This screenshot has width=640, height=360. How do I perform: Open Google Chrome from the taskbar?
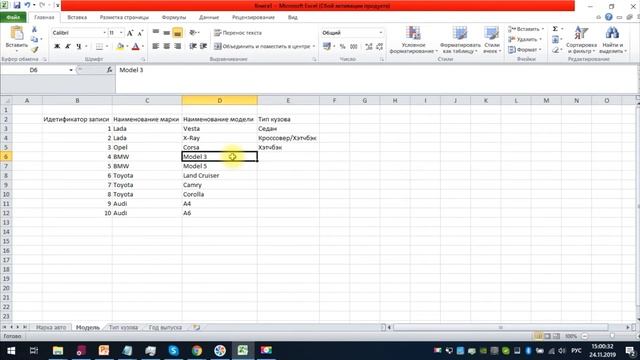pos(197,351)
